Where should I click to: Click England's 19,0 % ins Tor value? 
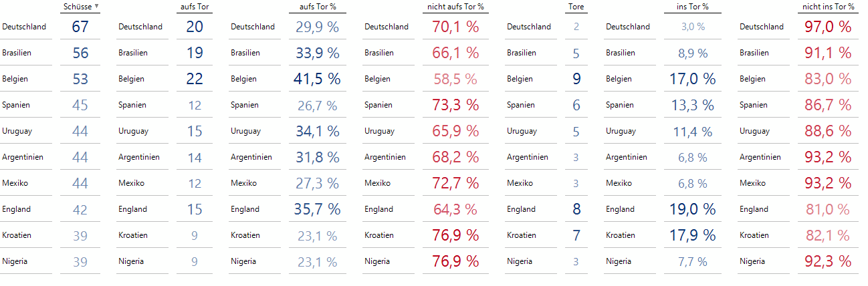coord(692,209)
